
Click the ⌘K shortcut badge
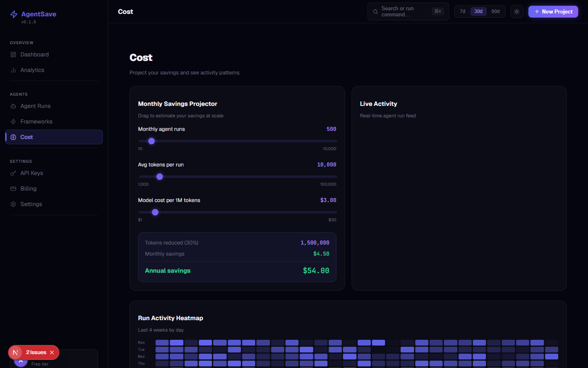pyautogui.click(x=438, y=11)
